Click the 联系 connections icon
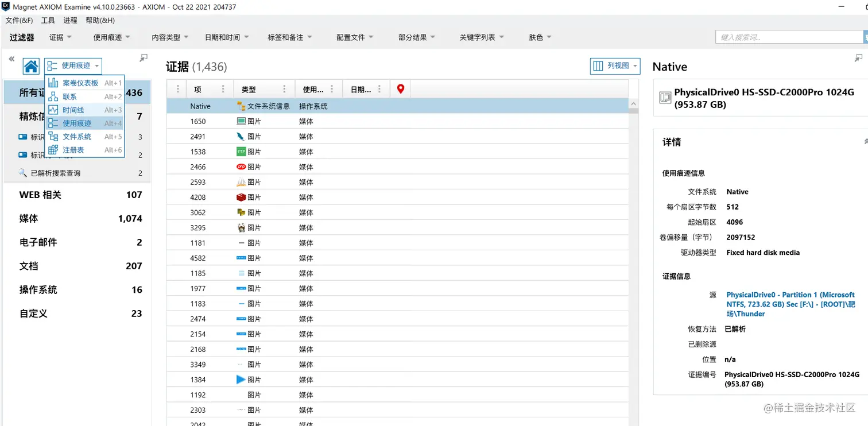 [x=53, y=96]
